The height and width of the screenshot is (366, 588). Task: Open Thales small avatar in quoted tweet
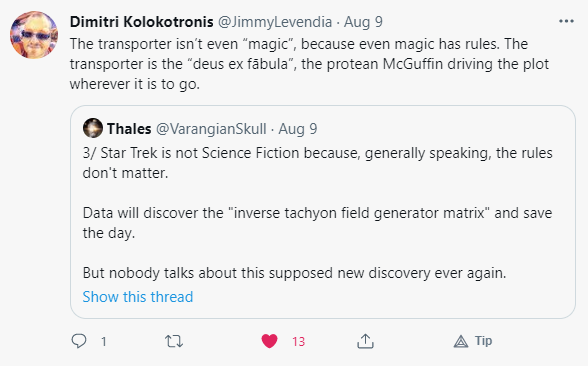tap(93, 128)
